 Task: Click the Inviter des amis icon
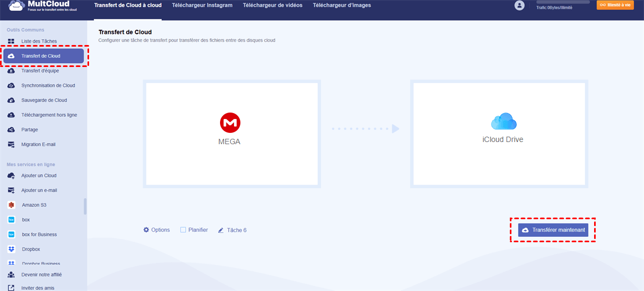click(x=11, y=288)
